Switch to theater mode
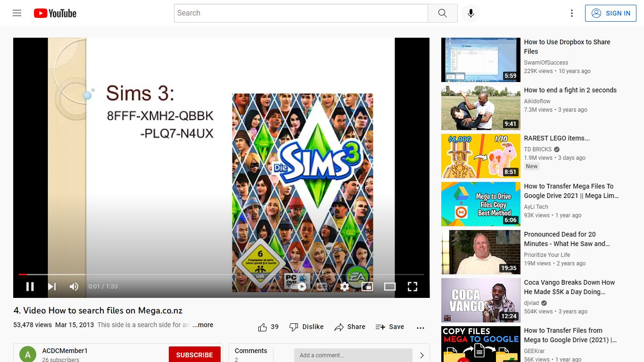This screenshot has width=644, height=362. (390, 287)
